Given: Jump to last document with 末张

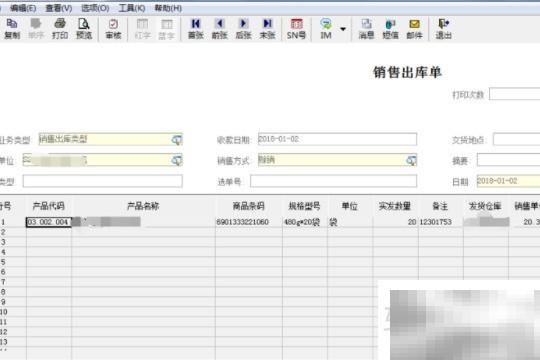Looking at the screenshot, I should click(267, 29).
